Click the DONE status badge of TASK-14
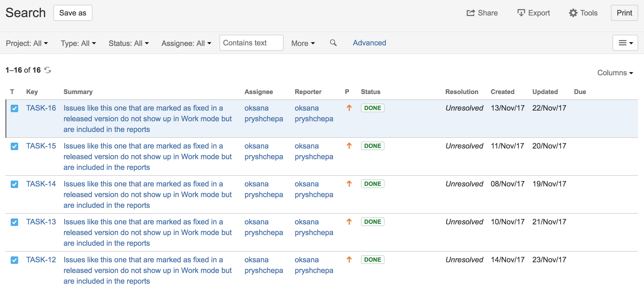The height and width of the screenshot is (289, 644). pos(372,184)
